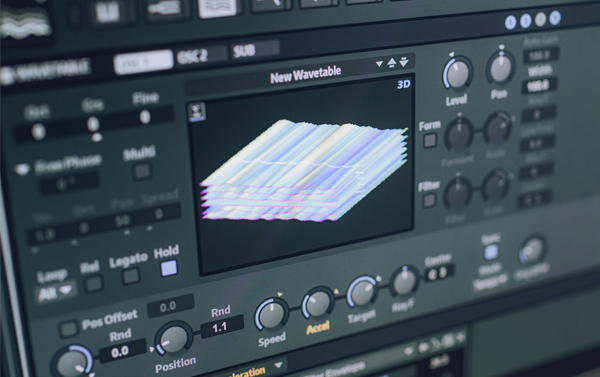
Task: Click the top toolbar icon left of wavetable page
Action: click(x=166, y=8)
